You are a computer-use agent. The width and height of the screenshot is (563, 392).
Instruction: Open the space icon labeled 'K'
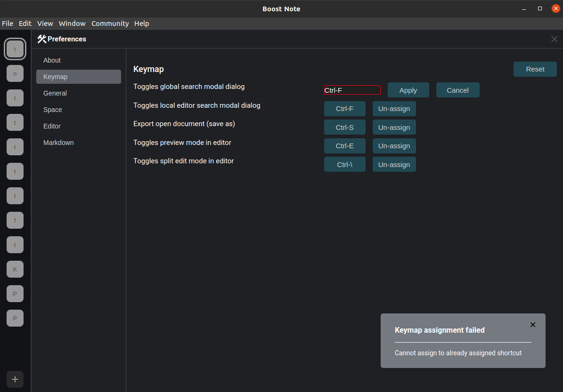tap(15, 269)
